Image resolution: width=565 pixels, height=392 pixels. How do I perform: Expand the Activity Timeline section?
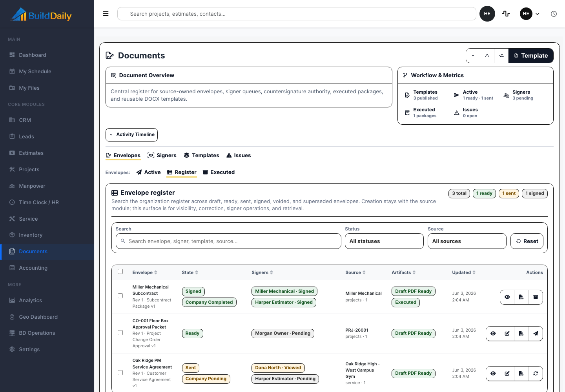tap(131, 134)
